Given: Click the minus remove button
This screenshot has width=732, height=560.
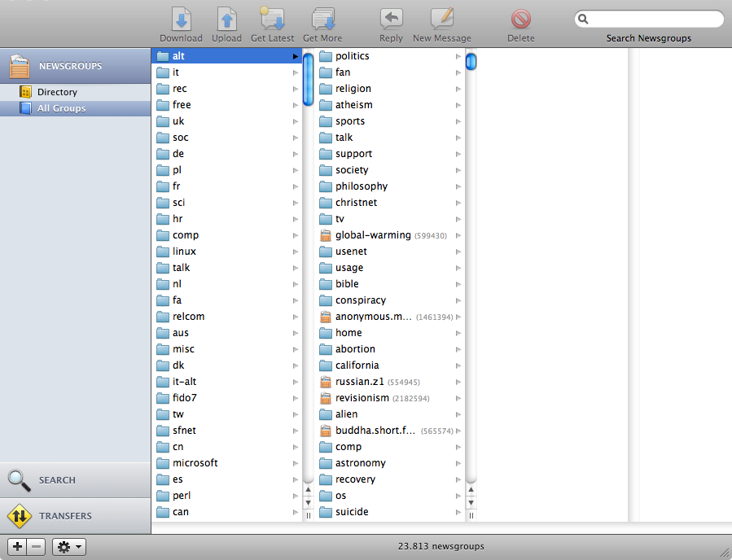Looking at the screenshot, I should tap(37, 547).
